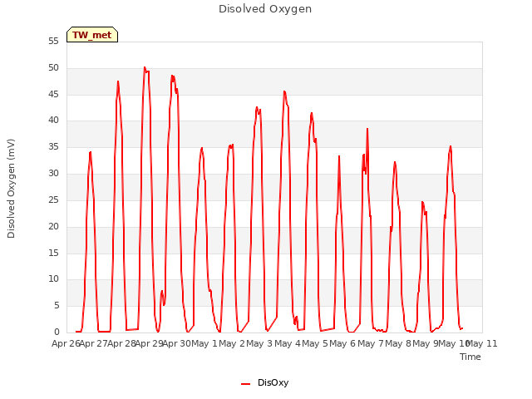
Task: Click the May 1 x-axis date label
Action: point(204,343)
